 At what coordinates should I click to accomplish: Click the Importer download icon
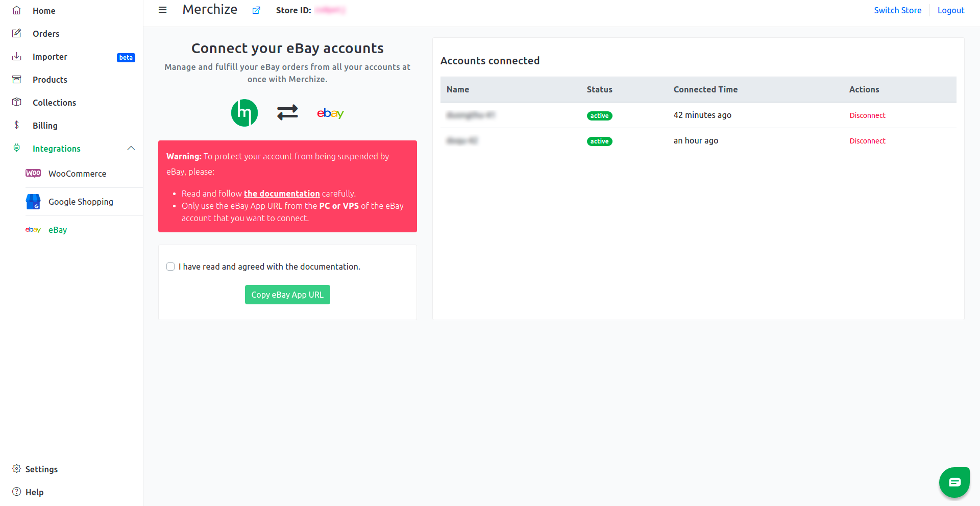16,56
